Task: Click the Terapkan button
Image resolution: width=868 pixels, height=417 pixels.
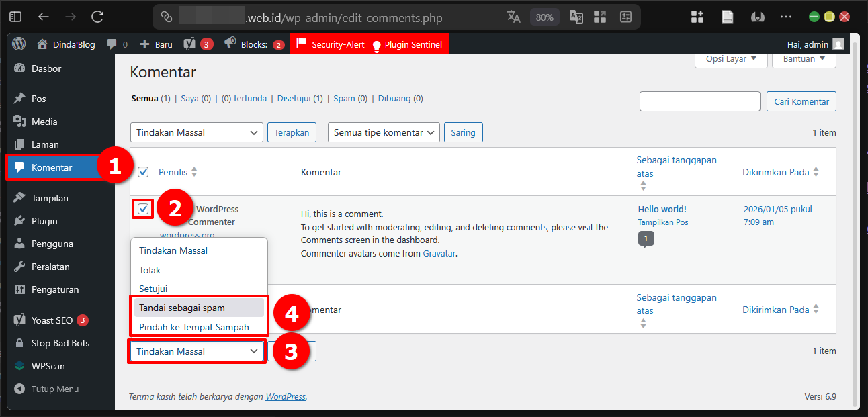Action: (292, 132)
